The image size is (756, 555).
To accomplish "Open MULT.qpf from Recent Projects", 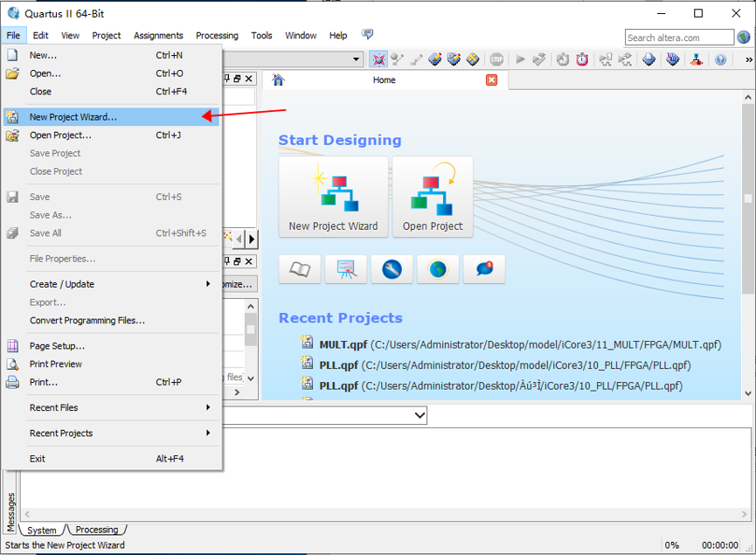I will (x=343, y=344).
